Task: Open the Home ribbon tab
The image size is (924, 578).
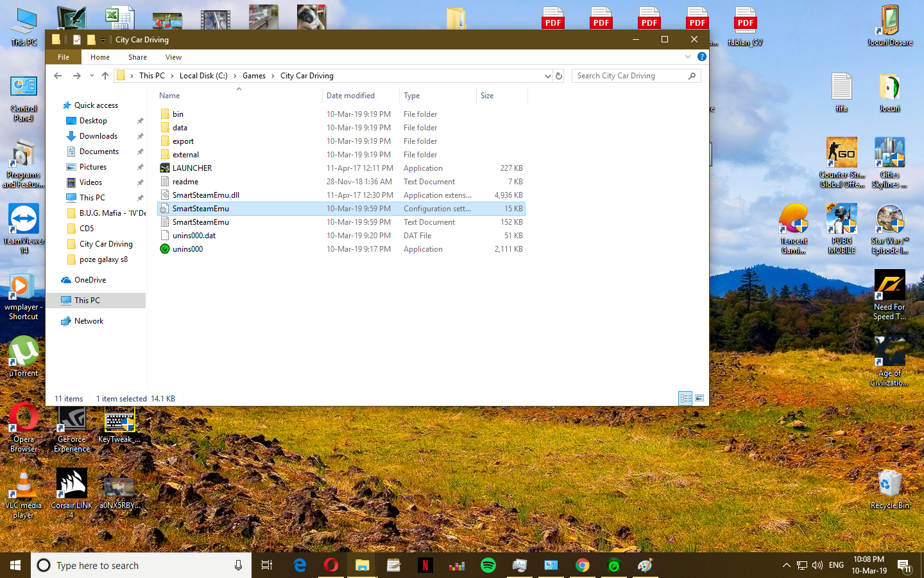Action: (100, 57)
